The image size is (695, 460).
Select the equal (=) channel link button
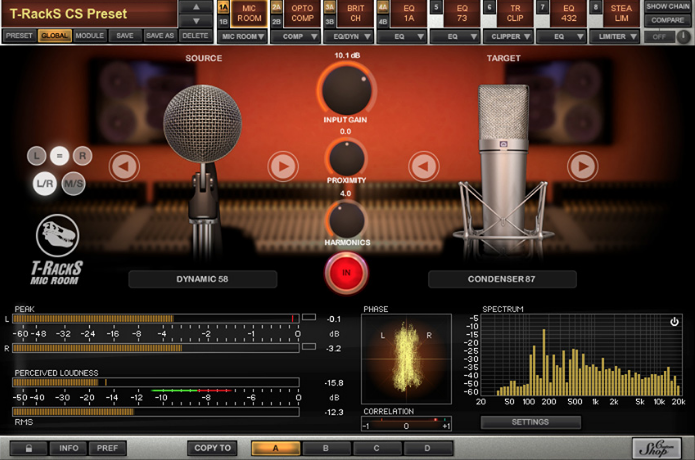click(x=59, y=156)
